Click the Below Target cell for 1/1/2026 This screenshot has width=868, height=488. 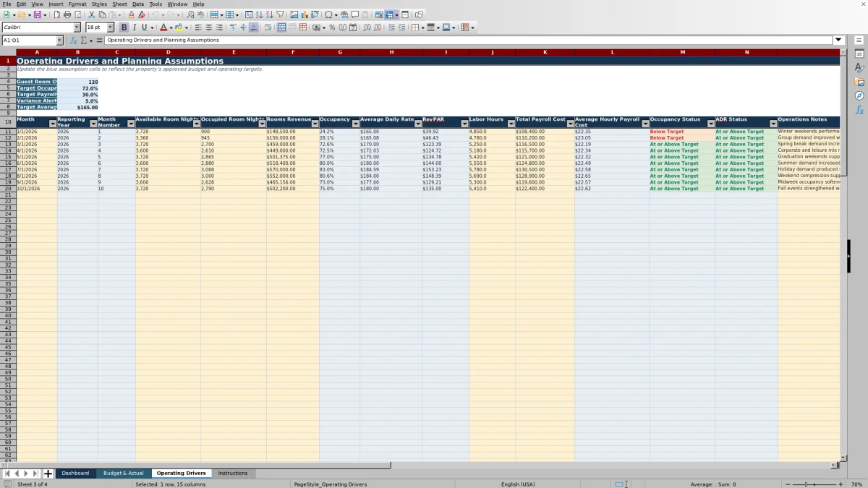[x=682, y=132]
